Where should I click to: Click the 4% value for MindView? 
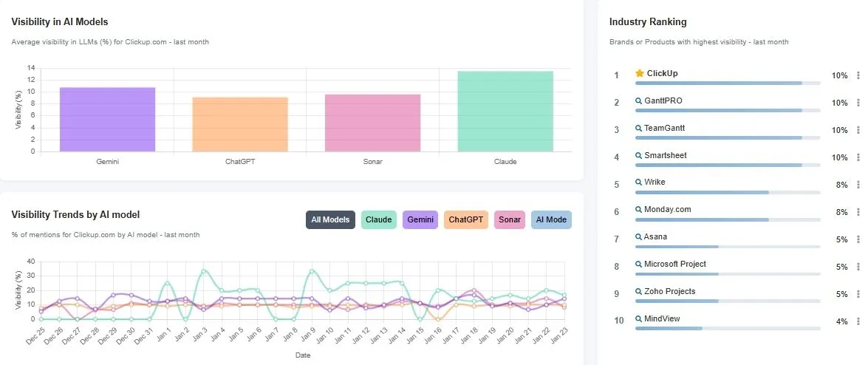[x=842, y=321]
